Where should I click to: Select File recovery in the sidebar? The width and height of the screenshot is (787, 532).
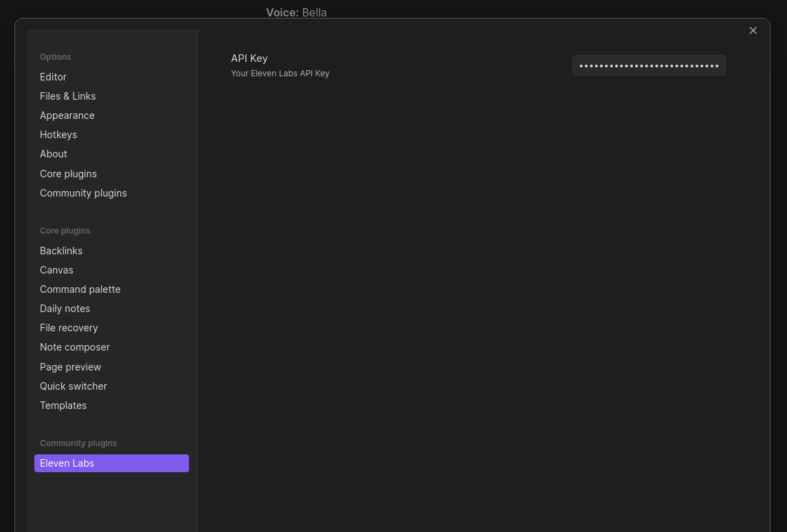(x=69, y=328)
